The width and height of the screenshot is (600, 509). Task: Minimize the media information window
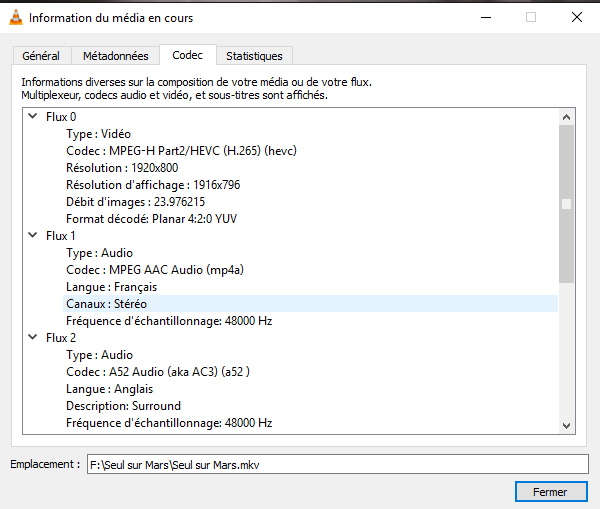point(486,17)
